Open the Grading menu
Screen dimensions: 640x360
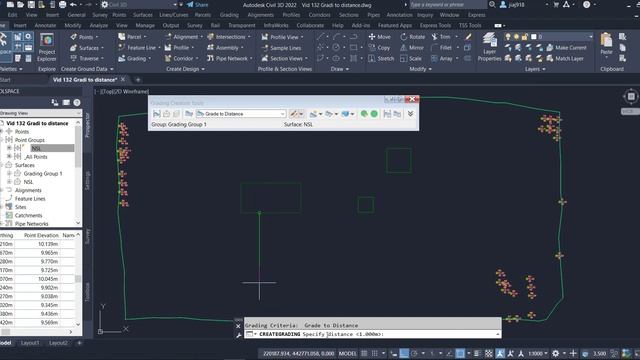point(229,15)
